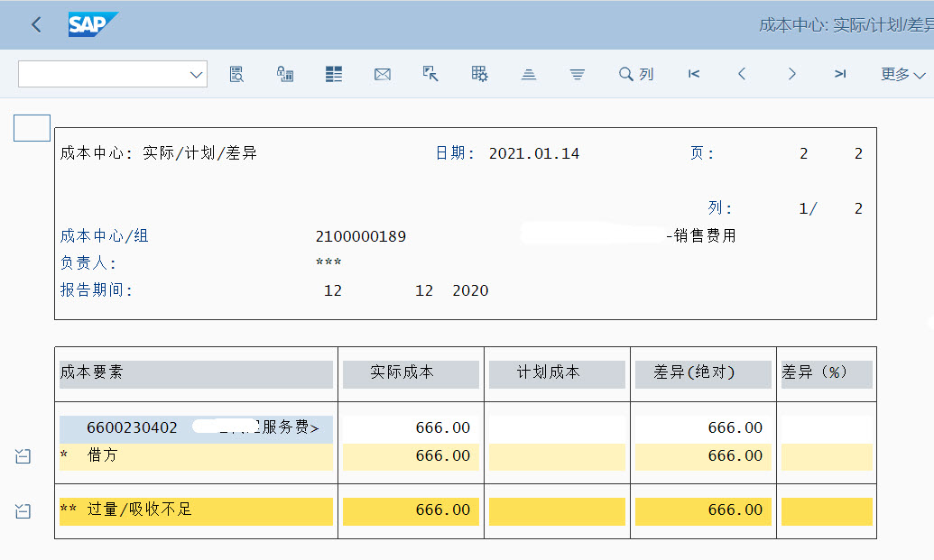Screen dimensions: 934x560
Task: Jump to first column icon
Action: tap(693, 74)
